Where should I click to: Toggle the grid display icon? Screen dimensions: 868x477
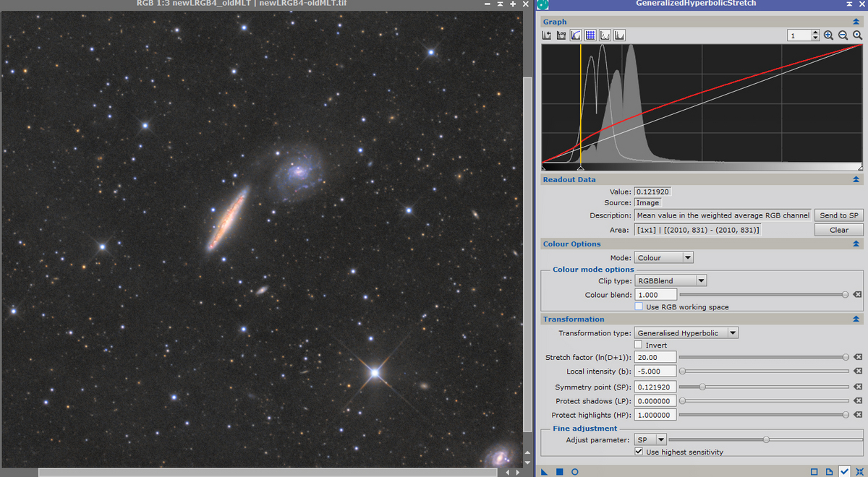click(590, 35)
